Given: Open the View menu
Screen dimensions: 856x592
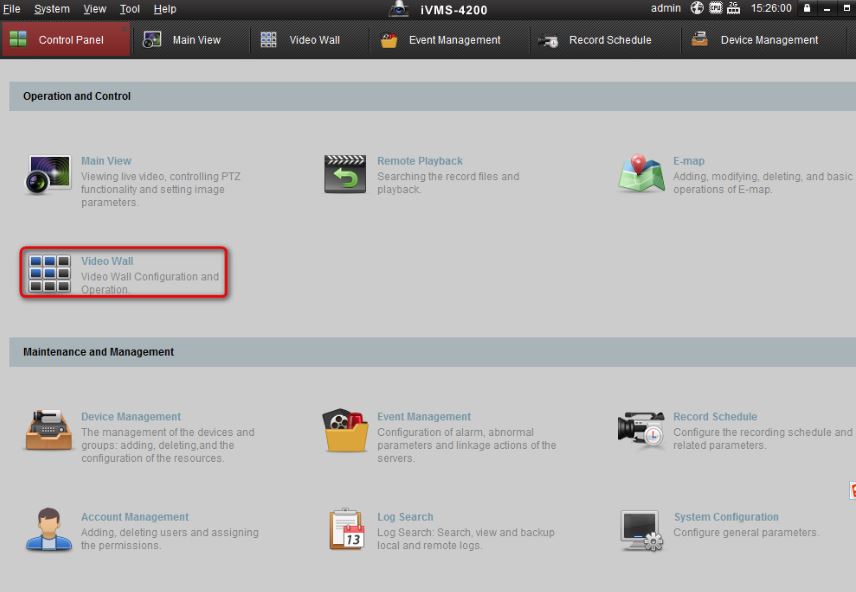Looking at the screenshot, I should (x=94, y=9).
